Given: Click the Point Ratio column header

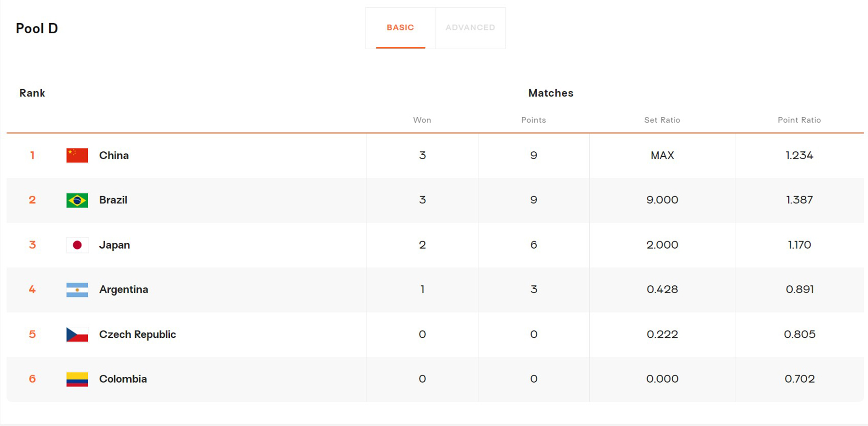Looking at the screenshot, I should [x=799, y=120].
